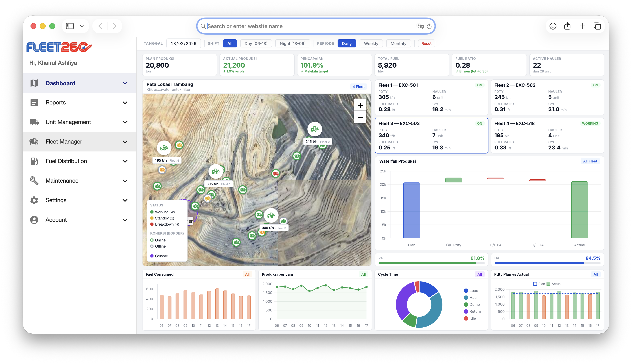Toggle the browser sidebar icon
This screenshot has height=364, width=632.
[70, 26]
